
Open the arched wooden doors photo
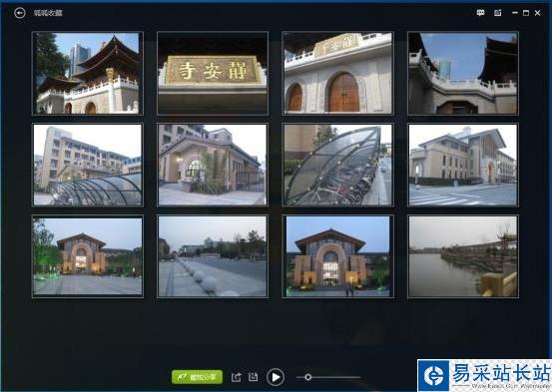[x=338, y=73]
